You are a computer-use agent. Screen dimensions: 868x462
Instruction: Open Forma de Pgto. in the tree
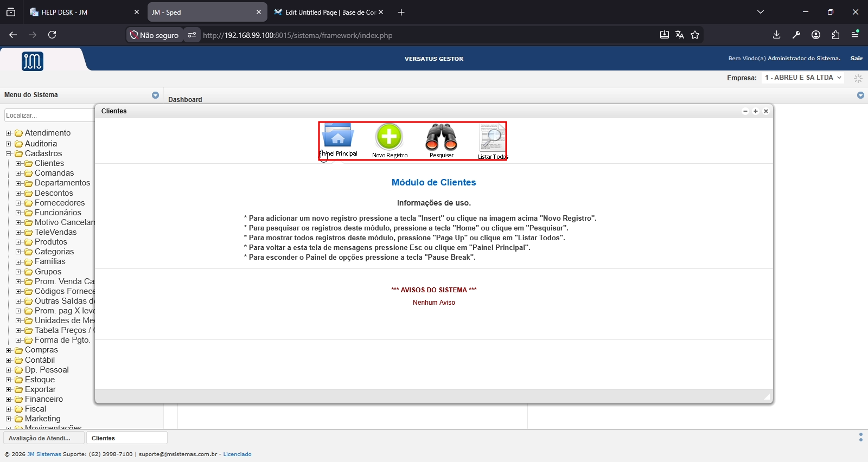pos(62,340)
